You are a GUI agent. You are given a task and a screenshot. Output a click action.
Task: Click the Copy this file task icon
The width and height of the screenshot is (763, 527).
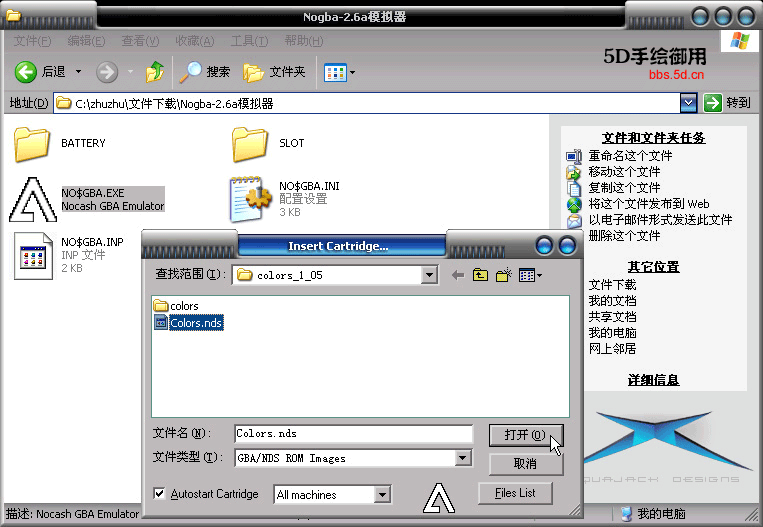coord(574,188)
